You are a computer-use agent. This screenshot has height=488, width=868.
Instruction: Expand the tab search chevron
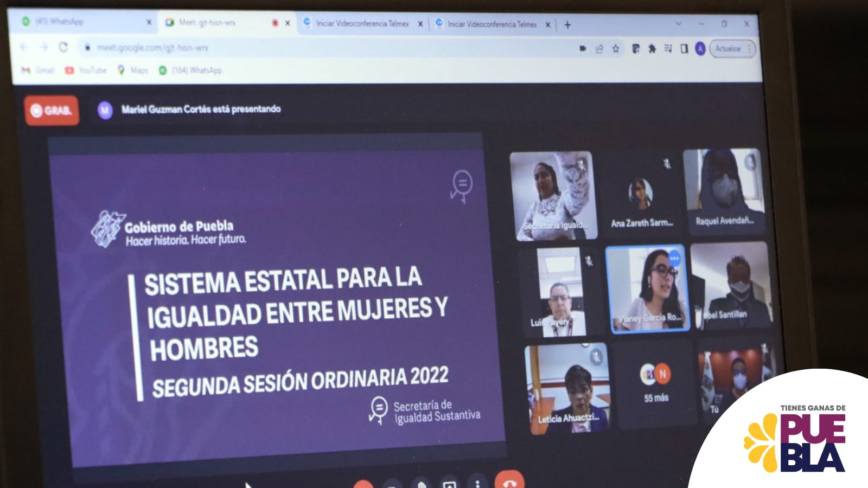[x=678, y=24]
